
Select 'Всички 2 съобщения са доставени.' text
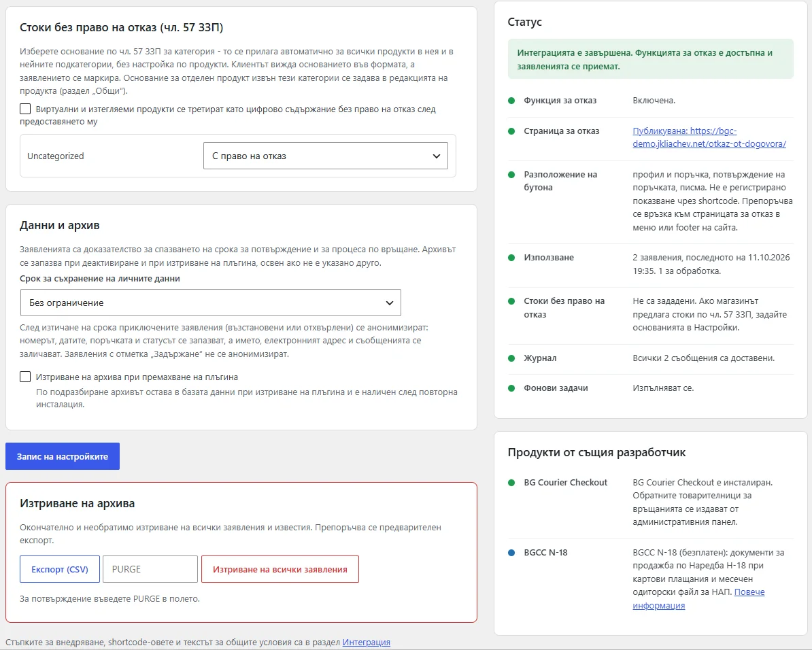coord(704,358)
